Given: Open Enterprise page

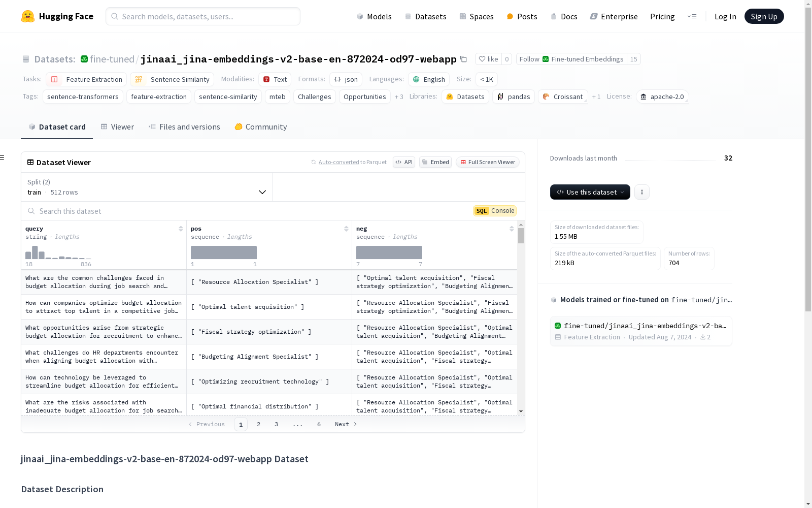Looking at the screenshot, I should point(614,16).
